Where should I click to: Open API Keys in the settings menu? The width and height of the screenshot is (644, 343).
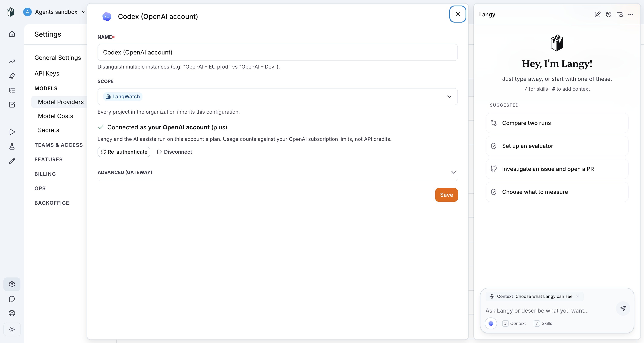(x=47, y=73)
